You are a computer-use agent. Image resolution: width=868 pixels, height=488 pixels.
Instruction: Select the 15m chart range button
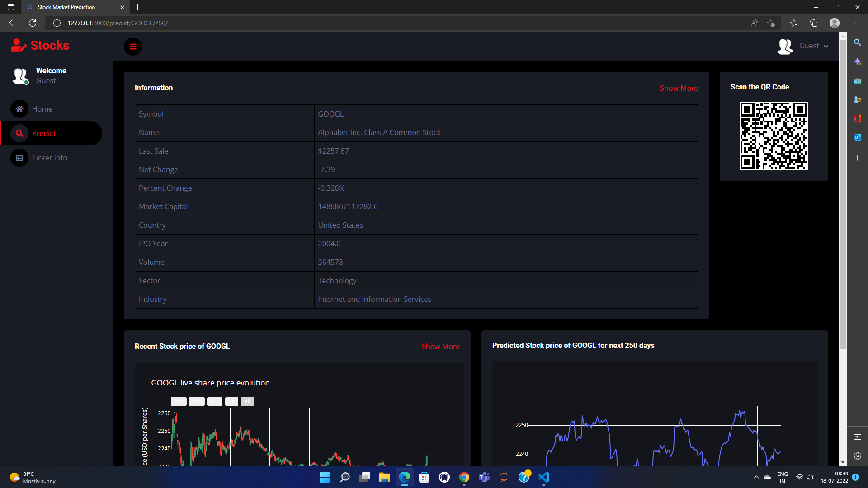(179, 401)
